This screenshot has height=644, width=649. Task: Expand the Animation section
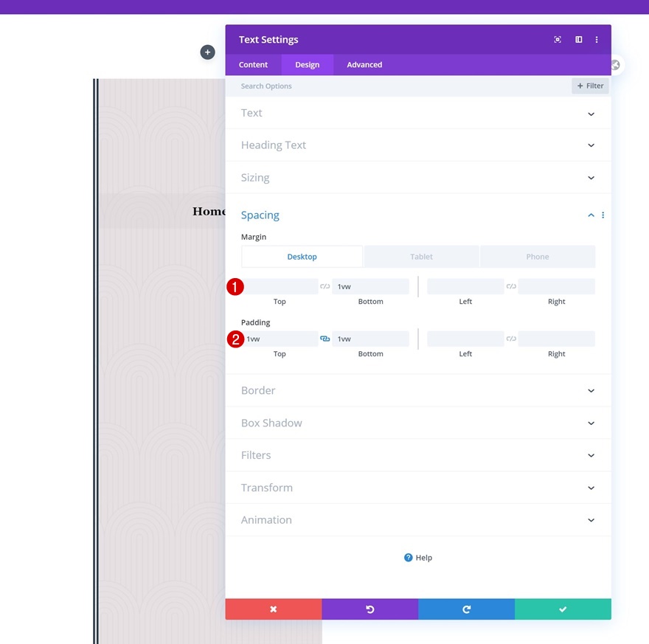(418, 519)
